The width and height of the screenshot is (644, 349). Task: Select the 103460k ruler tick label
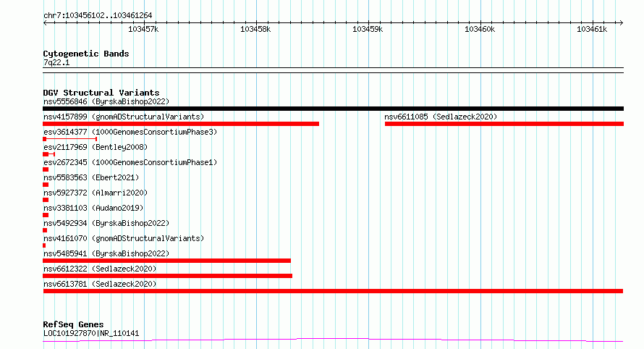[480, 29]
